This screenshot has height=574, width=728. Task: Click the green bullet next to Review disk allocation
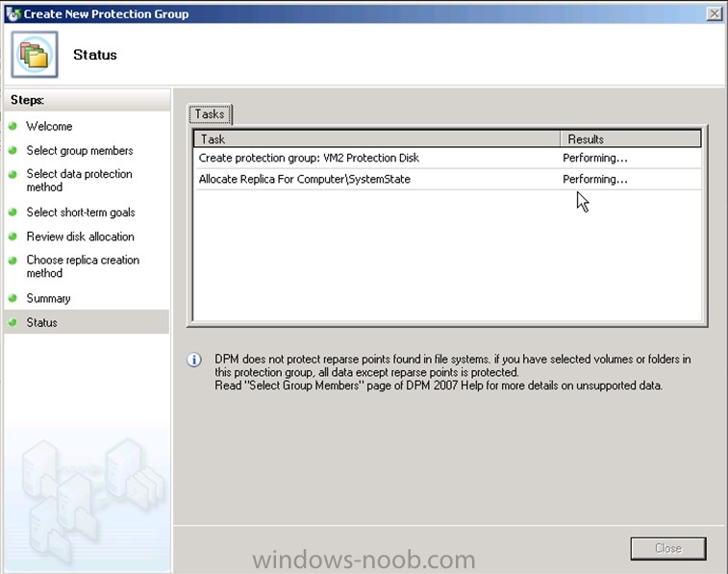[x=13, y=237]
